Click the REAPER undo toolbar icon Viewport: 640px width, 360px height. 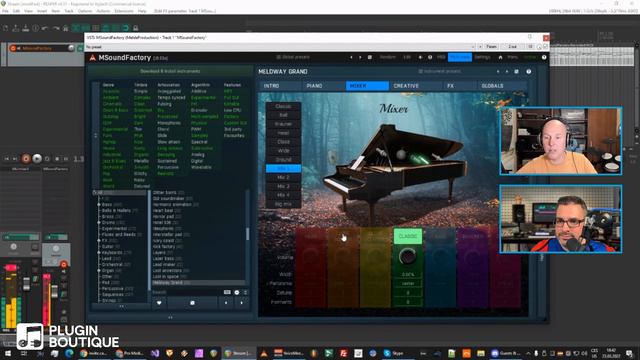point(45,28)
